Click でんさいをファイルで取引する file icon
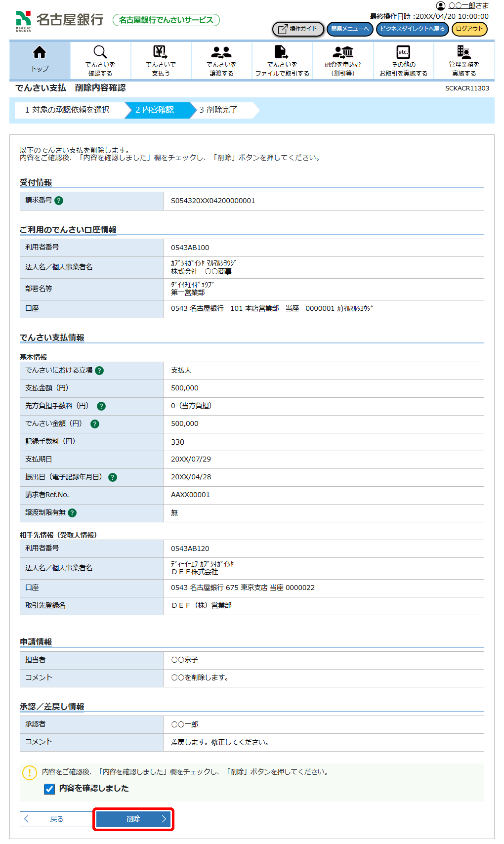Screen dimensions: 504x844 click(282, 52)
